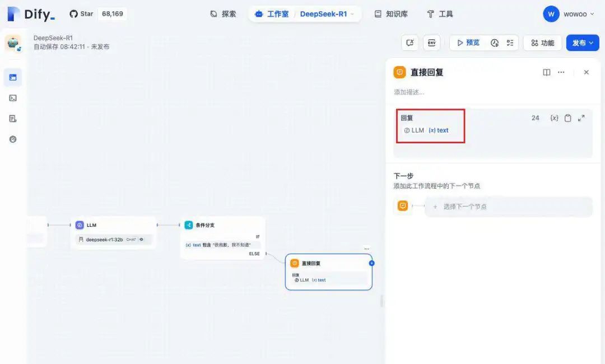Click the teal 条件分支 branch icon
This screenshot has width=605, height=364.
(189, 225)
